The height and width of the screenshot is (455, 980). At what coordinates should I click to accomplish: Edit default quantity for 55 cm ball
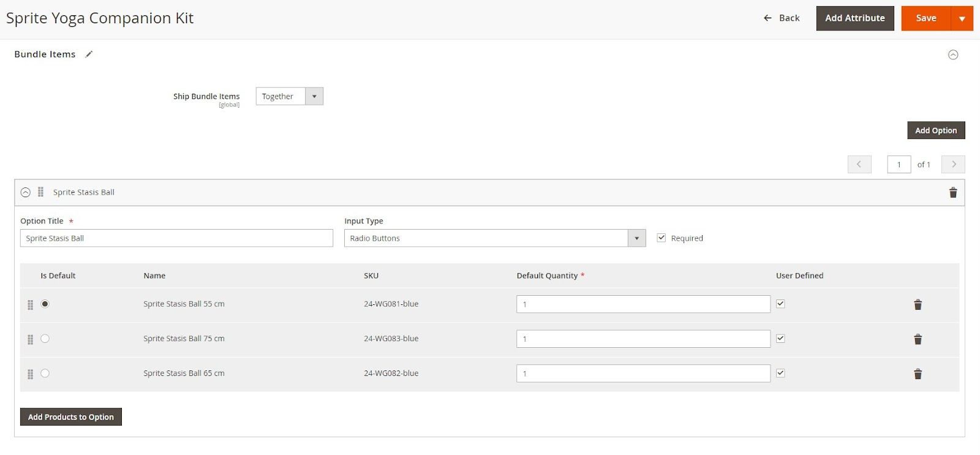tap(643, 304)
